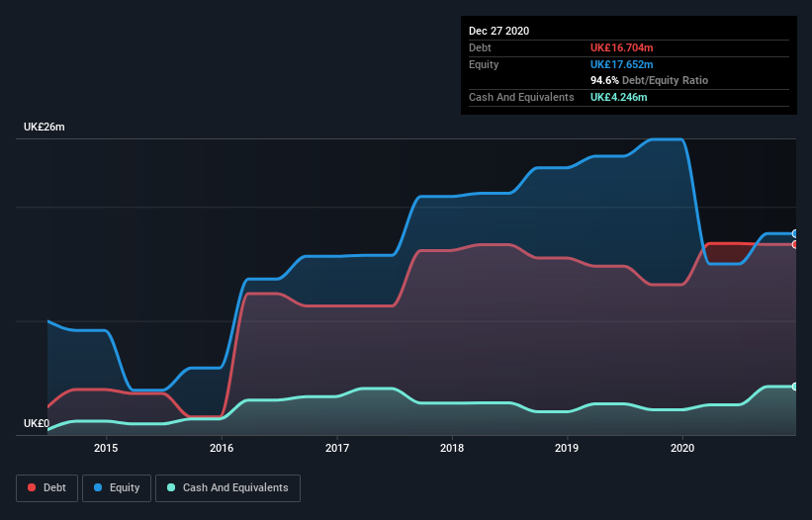
Task: Click the 94.6% Debt/Equity Ratio text
Action: click(650, 80)
